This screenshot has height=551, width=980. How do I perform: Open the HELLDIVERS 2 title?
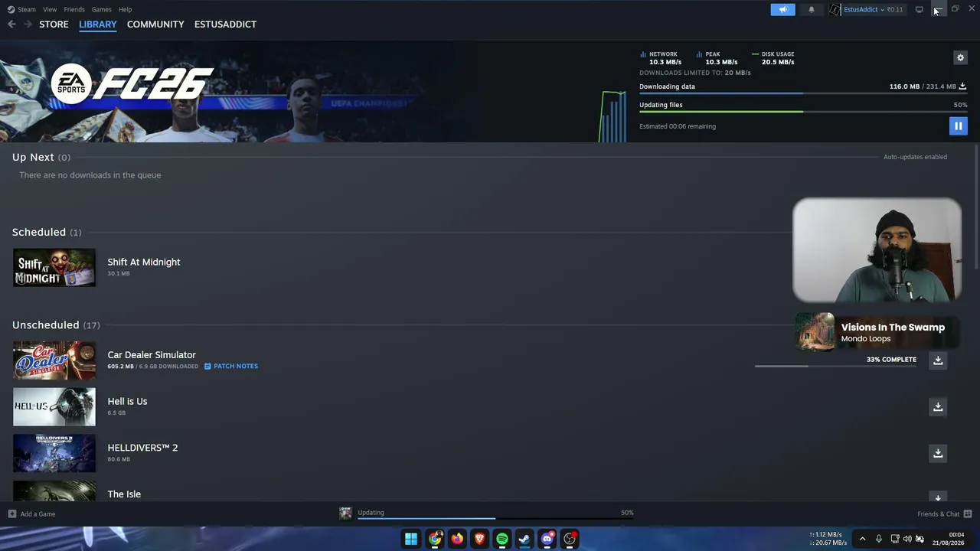click(x=142, y=448)
